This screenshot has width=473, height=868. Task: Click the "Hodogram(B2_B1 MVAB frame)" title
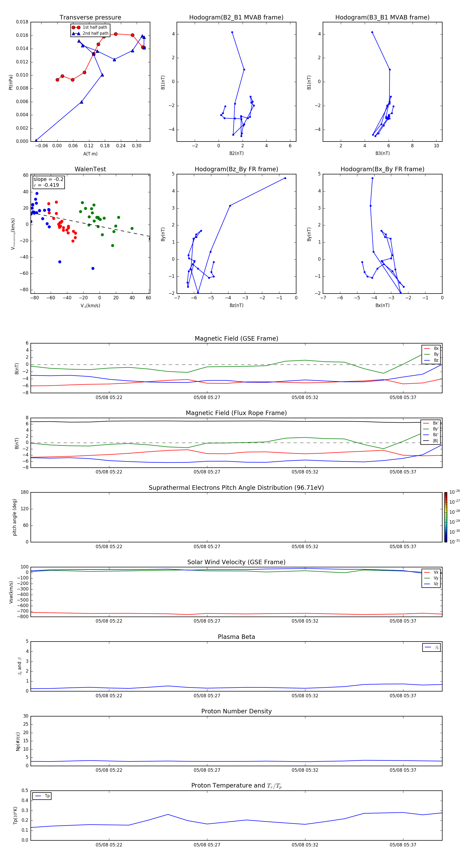pos(236,17)
